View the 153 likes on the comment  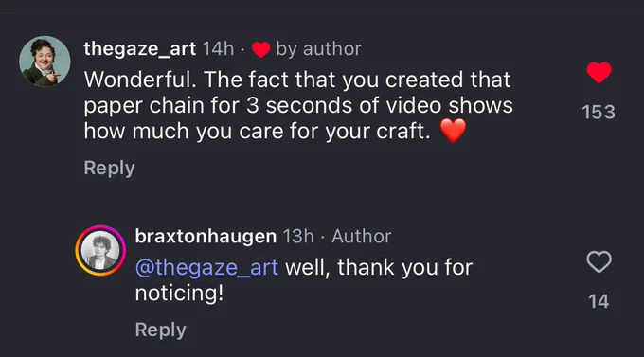point(599,112)
